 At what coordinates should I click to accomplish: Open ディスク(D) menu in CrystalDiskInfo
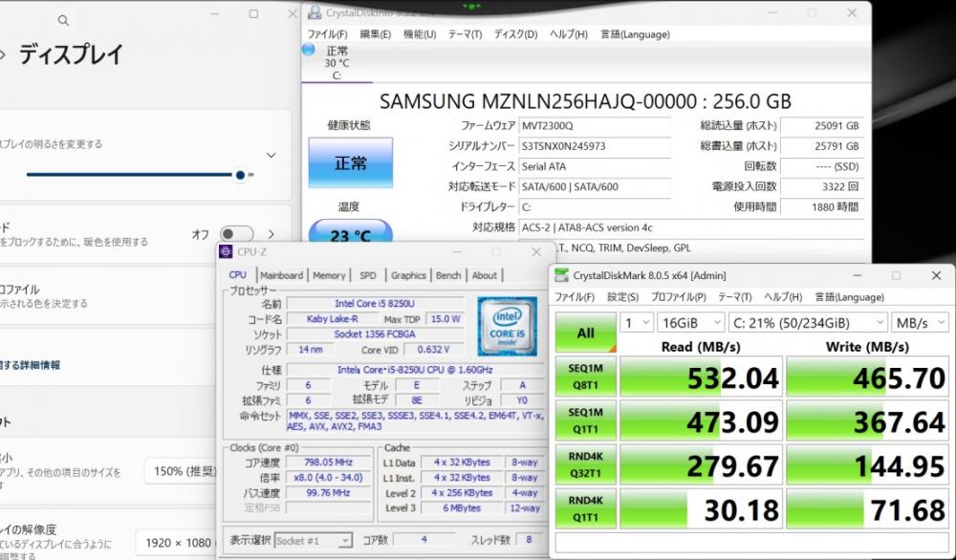[x=515, y=34]
